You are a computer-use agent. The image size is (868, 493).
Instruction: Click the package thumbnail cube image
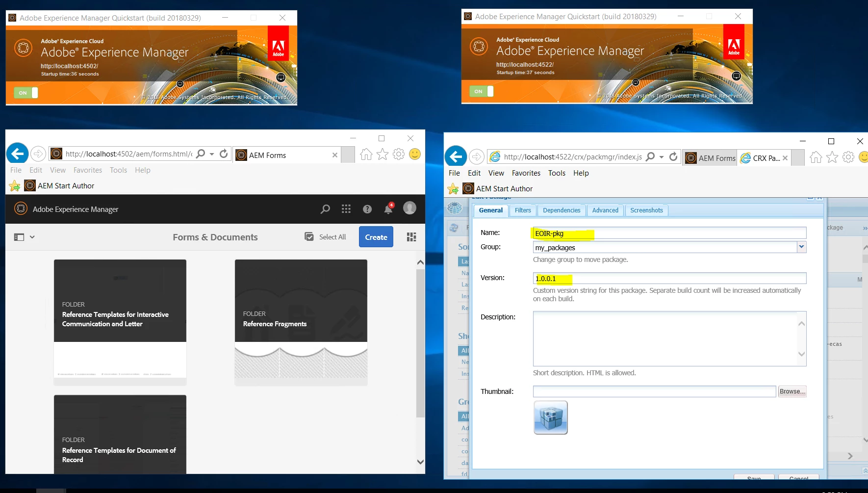[551, 417]
